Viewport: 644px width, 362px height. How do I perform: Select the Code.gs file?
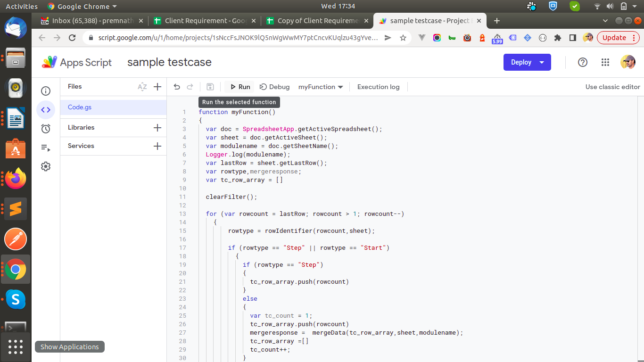tap(114, 107)
